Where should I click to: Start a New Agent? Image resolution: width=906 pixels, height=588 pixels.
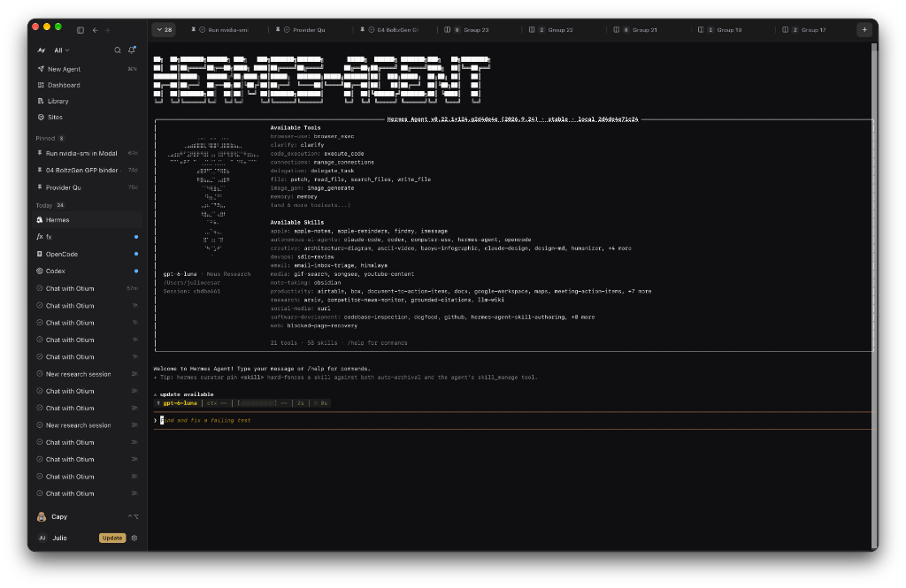click(88, 69)
